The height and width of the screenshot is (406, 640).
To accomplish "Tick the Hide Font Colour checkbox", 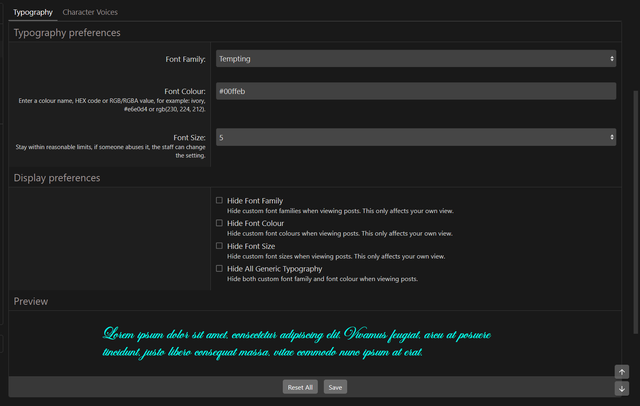I will [x=220, y=223].
